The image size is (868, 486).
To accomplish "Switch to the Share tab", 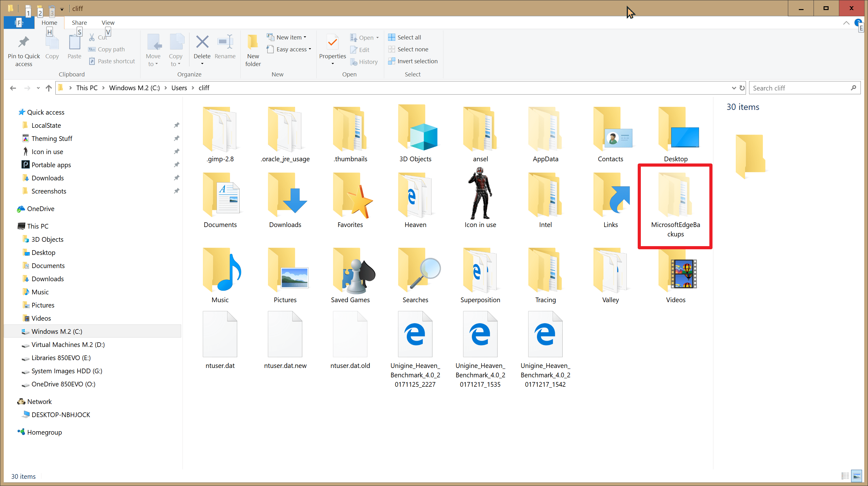I will [x=79, y=22].
